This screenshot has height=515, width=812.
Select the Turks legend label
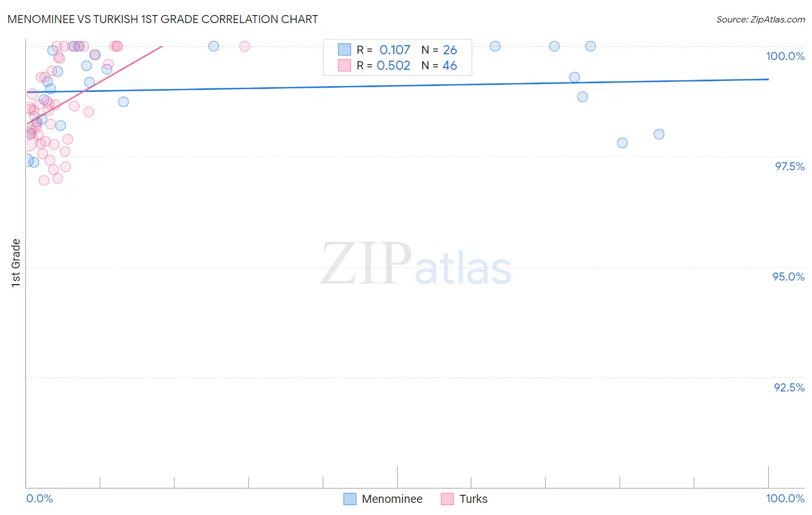[474, 499]
